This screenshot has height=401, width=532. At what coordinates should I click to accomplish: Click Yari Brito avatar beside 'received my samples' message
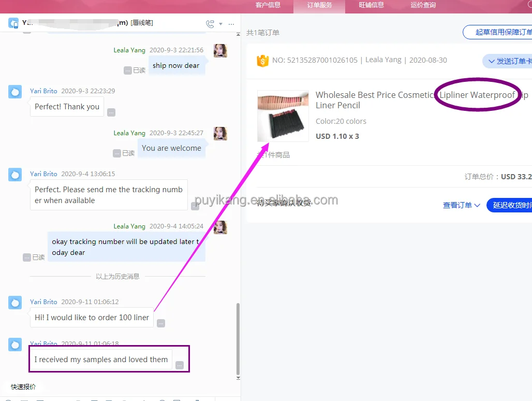click(15, 345)
